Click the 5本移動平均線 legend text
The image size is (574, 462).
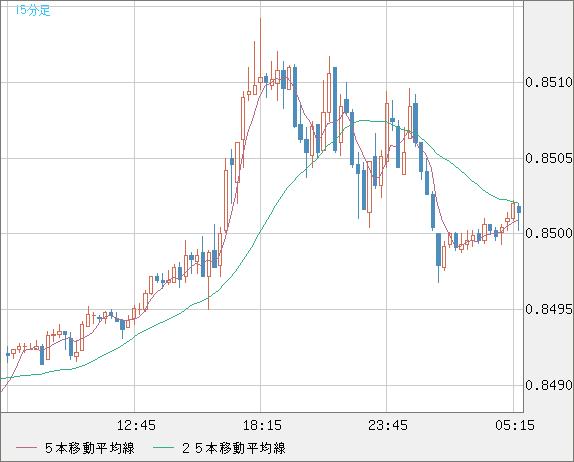[x=90, y=448]
